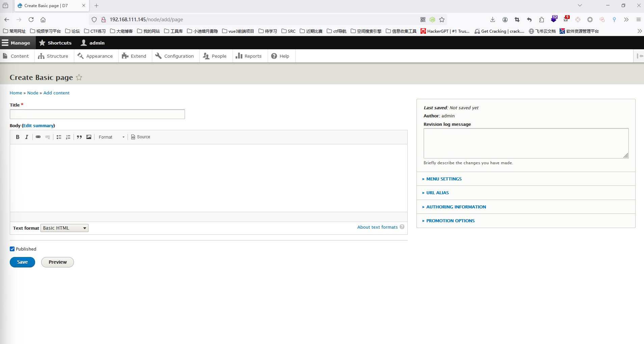Screen dimensions: 644x344
Task: Insert a bulleted list in body editor
Action: [59, 137]
